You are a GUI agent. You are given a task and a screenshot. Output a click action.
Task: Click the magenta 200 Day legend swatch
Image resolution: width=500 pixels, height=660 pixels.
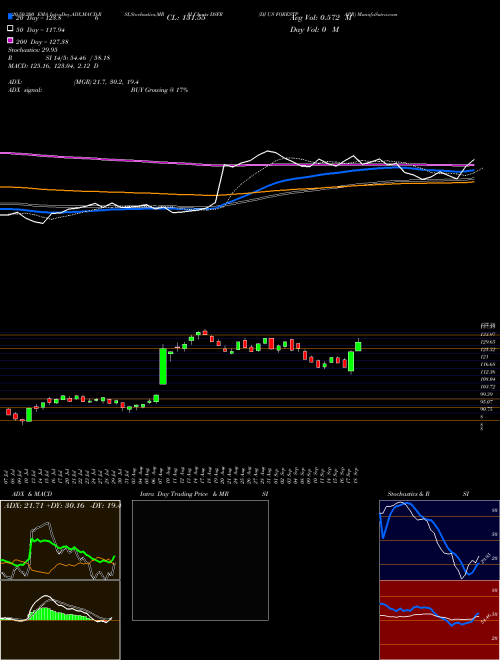pyautogui.click(x=10, y=40)
